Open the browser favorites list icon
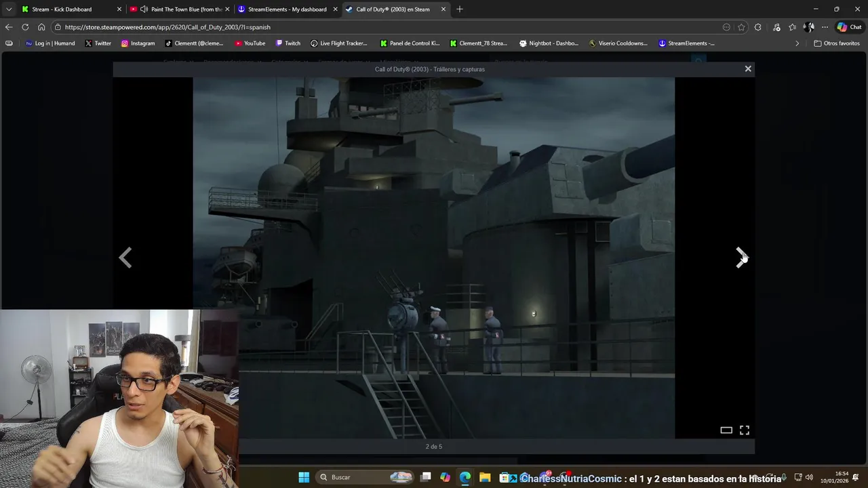This screenshot has height=488, width=868. pyautogui.click(x=792, y=27)
